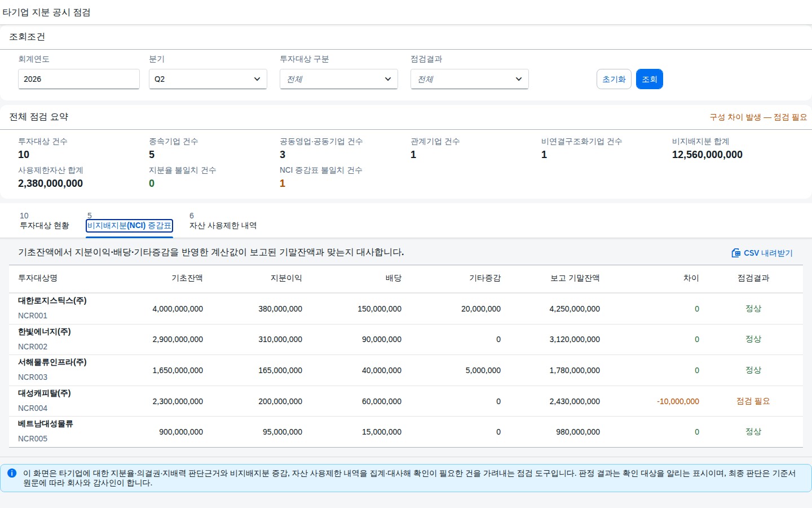Click 점검결과 column header in table
Viewport: 812px width, 508px height.
(x=753, y=278)
